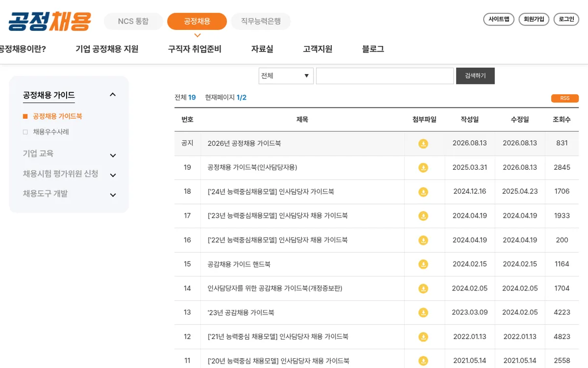Open post 공정채용 가이드북(인사담당자용)
The width and height of the screenshot is (588, 368).
click(252, 167)
